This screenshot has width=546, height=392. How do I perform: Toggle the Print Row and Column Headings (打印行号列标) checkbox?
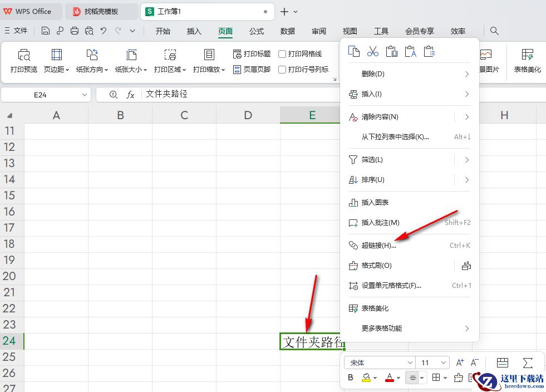282,70
